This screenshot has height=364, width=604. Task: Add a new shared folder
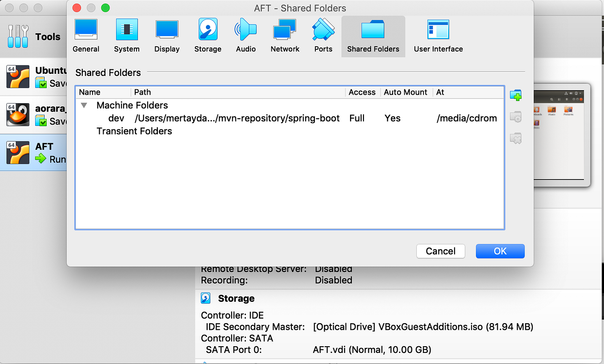pos(515,95)
